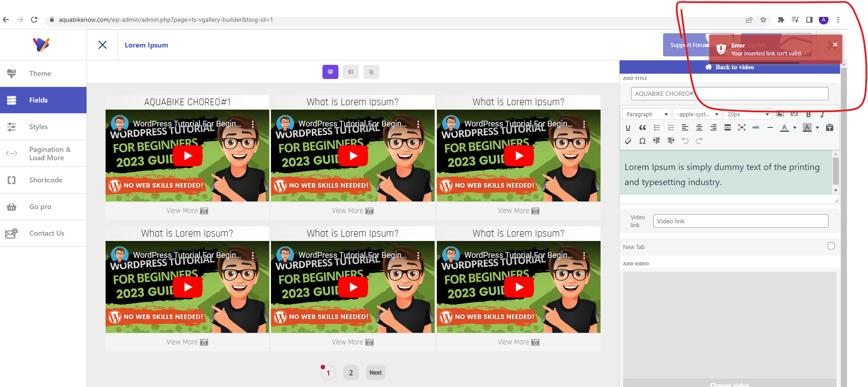Insert an image via editor toolbar icon

point(780,114)
